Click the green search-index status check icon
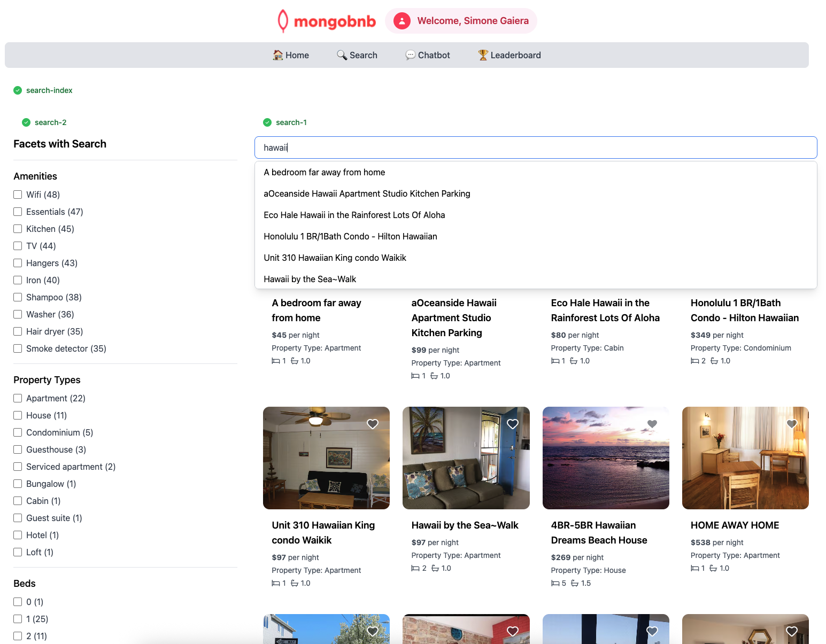This screenshot has width=826, height=644. point(18,90)
